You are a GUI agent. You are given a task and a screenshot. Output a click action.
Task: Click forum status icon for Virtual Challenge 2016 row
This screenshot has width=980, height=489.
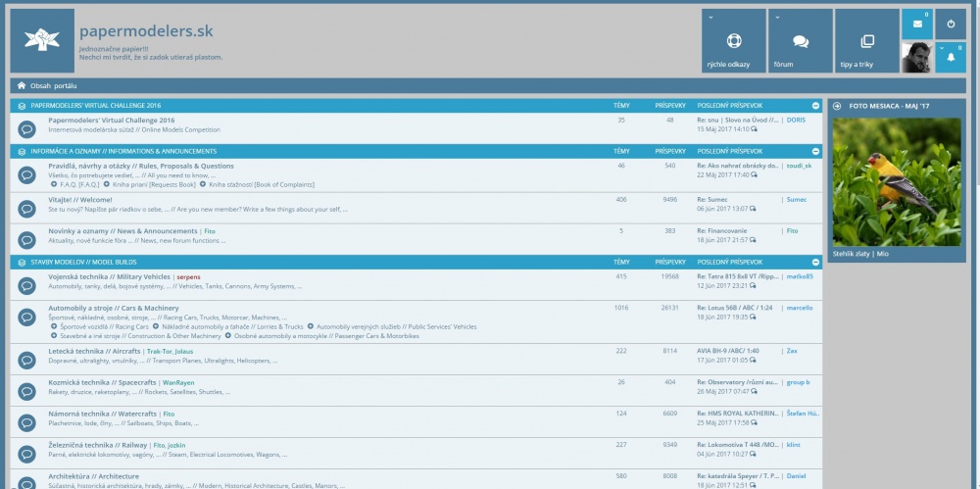(x=26, y=128)
